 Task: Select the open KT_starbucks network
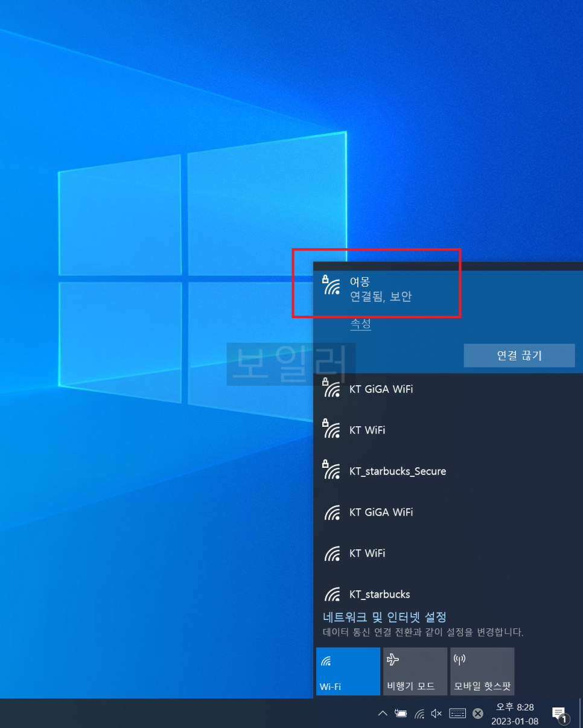[379, 595]
